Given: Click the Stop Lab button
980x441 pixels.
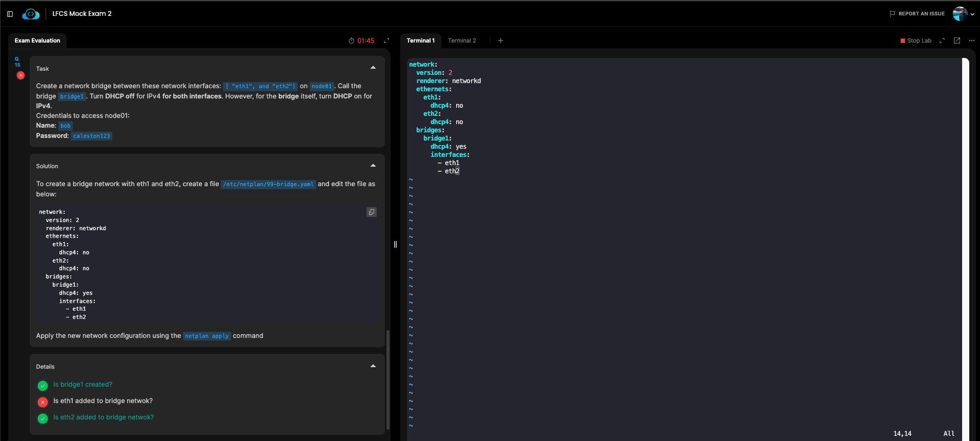Looking at the screenshot, I should [x=915, y=41].
